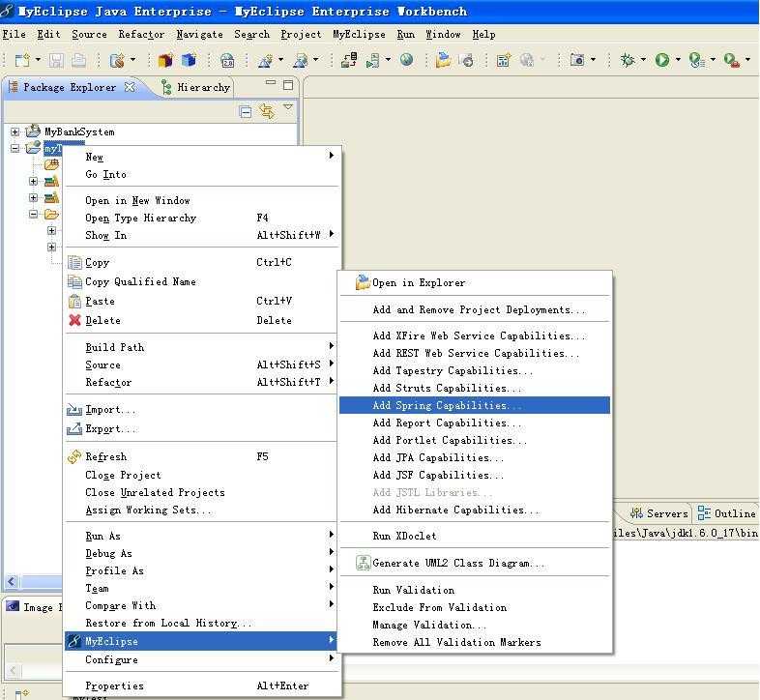
Task: Open the MyEclipse menu in menu bar
Action: 359,35
